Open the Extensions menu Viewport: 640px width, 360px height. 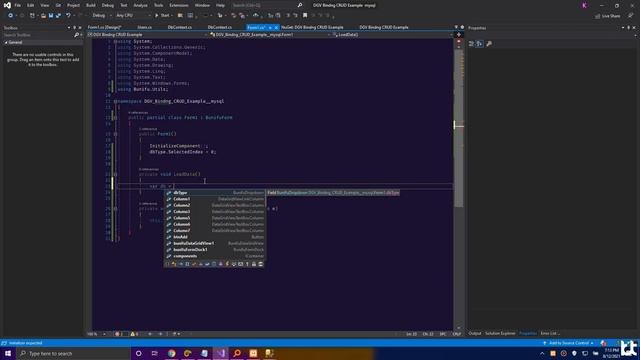(x=179, y=5)
